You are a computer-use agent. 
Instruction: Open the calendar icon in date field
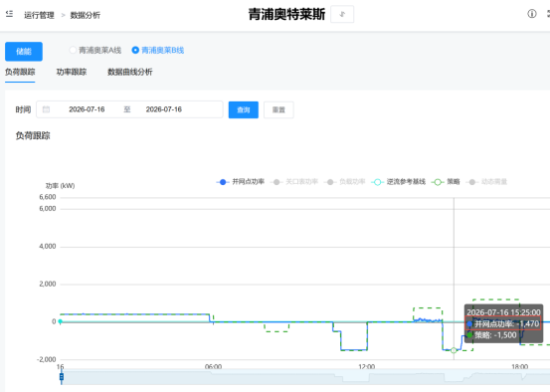(46, 109)
